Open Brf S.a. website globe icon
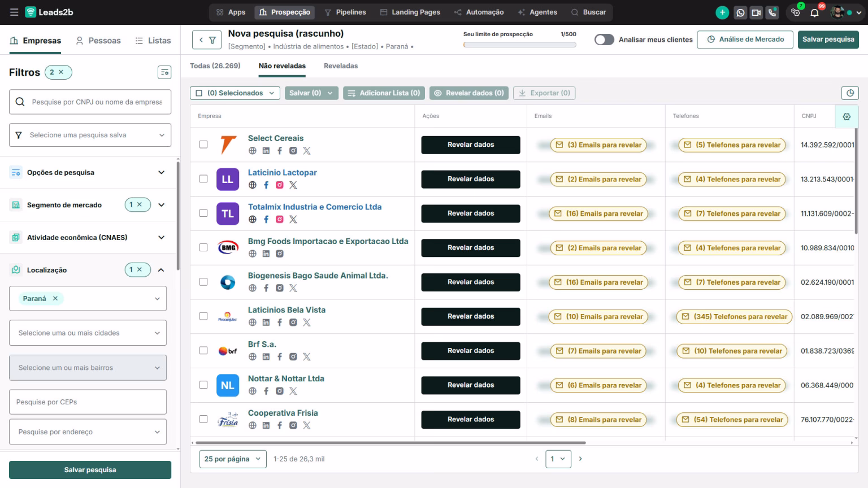 pos(253,357)
